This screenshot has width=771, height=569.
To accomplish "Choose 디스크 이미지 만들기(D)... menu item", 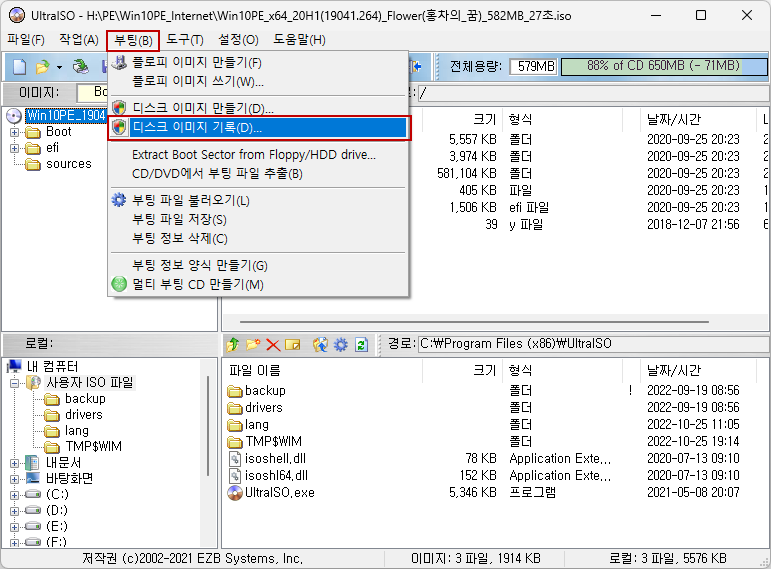I will point(259,108).
